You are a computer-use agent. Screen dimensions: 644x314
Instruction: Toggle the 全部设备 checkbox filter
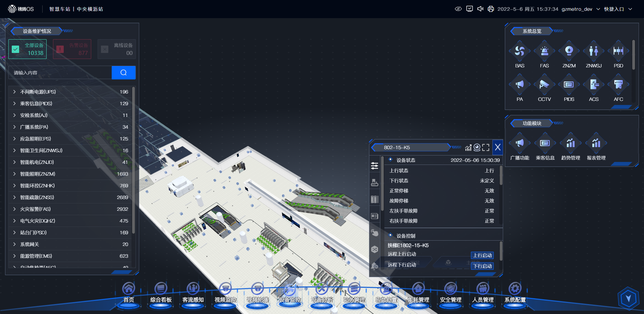click(x=16, y=49)
